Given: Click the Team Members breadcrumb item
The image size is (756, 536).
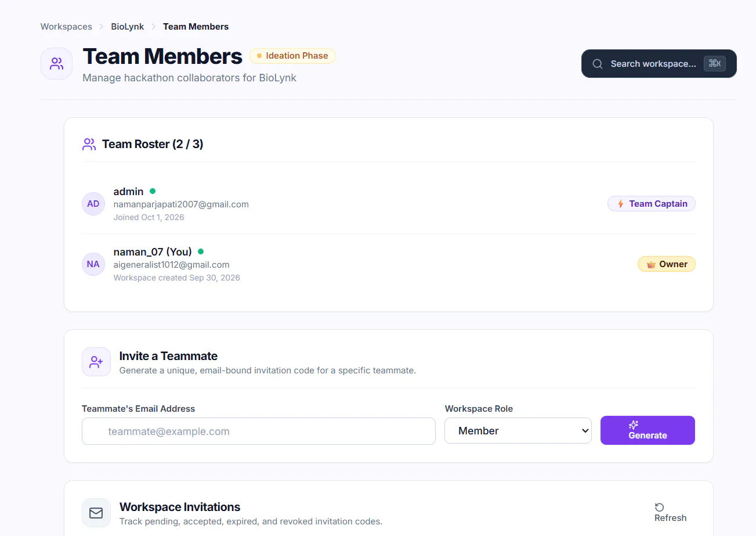Looking at the screenshot, I should 196,27.
